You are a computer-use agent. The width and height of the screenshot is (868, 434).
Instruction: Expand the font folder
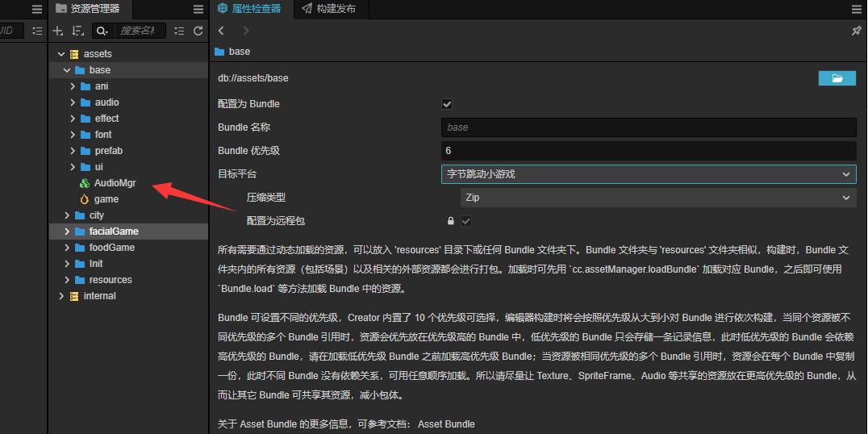[x=73, y=135]
